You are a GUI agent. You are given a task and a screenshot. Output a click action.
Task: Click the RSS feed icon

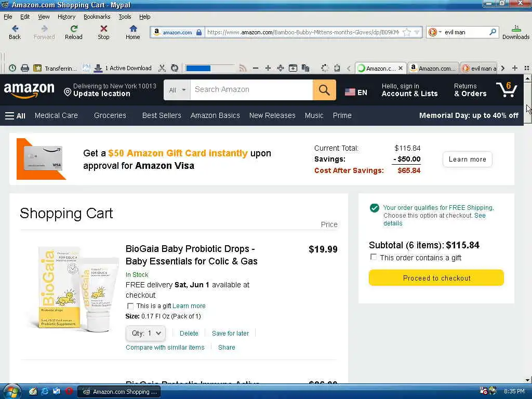point(243,68)
